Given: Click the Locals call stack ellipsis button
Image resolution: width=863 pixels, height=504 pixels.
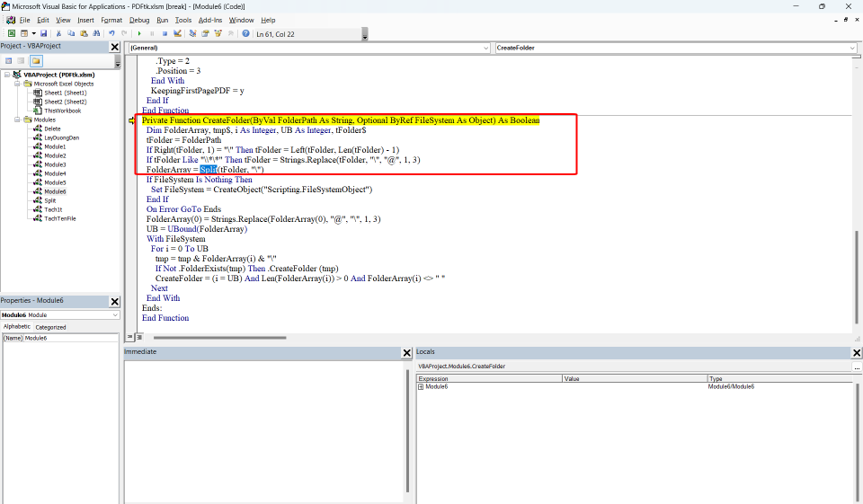Looking at the screenshot, I should (857, 367).
